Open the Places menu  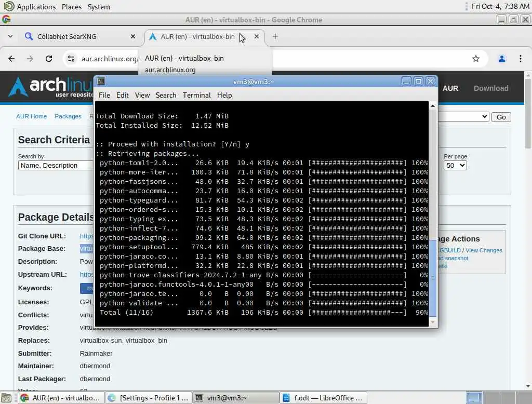tap(72, 7)
